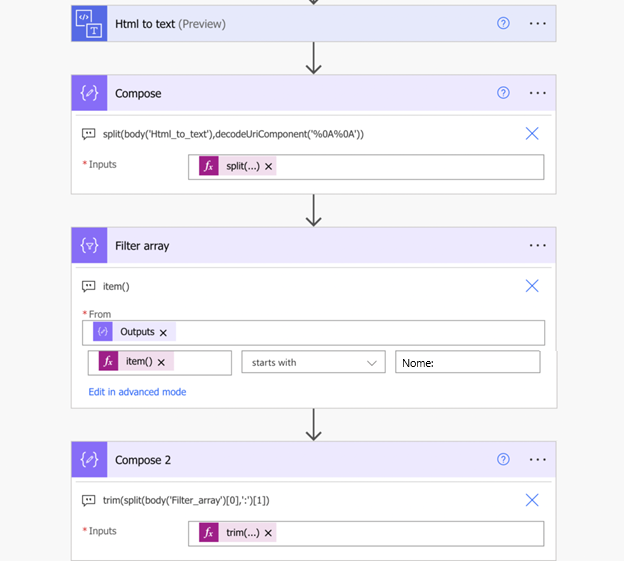Click the Compose Inputs field

click(410, 167)
